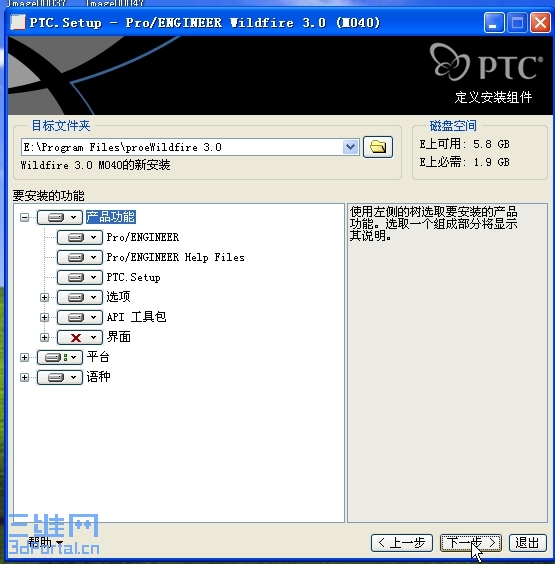The width and height of the screenshot is (555, 564).
Task: Open the 帮助 help menu
Action: (x=46, y=542)
